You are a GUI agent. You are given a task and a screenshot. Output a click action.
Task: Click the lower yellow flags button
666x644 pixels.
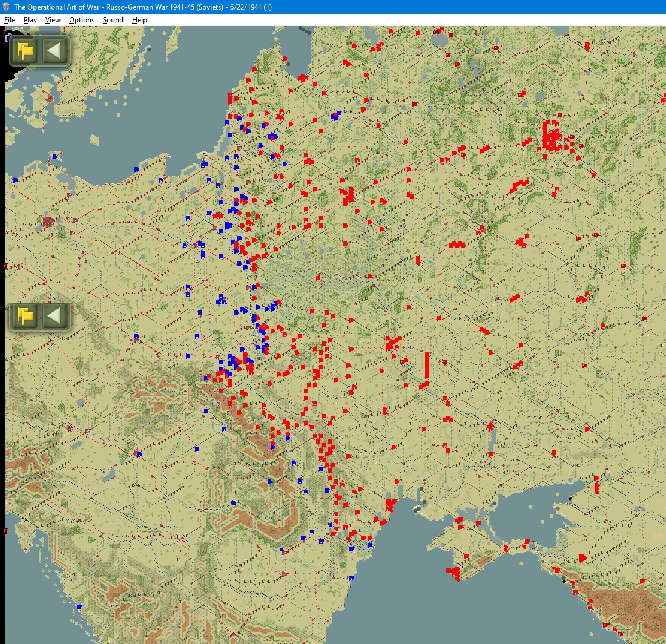[25, 316]
